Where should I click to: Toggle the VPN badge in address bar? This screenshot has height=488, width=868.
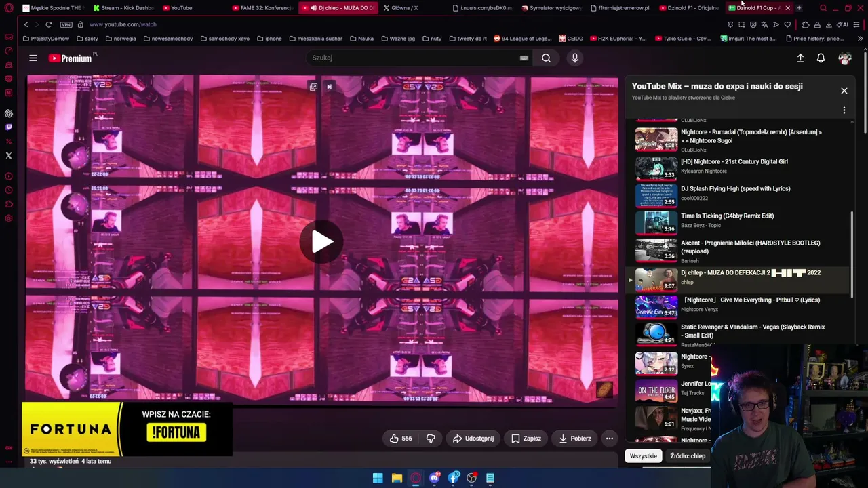66,24
